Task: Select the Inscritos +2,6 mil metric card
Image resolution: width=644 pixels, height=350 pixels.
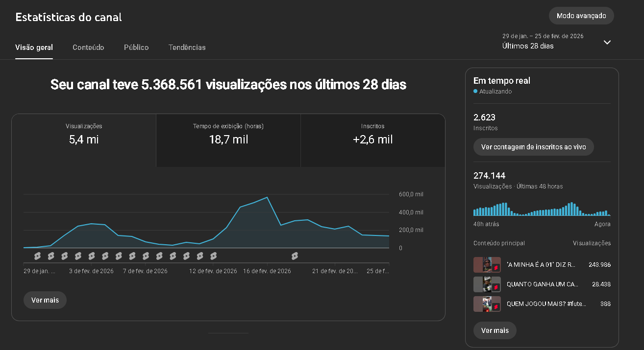Action: (373, 140)
